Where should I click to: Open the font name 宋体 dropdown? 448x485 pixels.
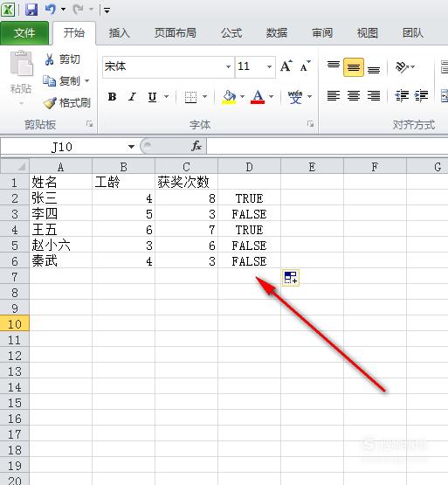[x=228, y=66]
